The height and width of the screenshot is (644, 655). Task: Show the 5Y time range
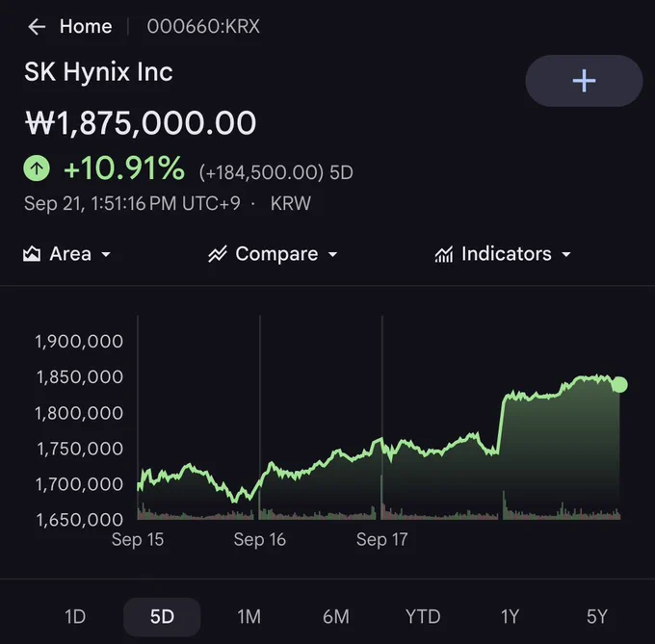596,616
